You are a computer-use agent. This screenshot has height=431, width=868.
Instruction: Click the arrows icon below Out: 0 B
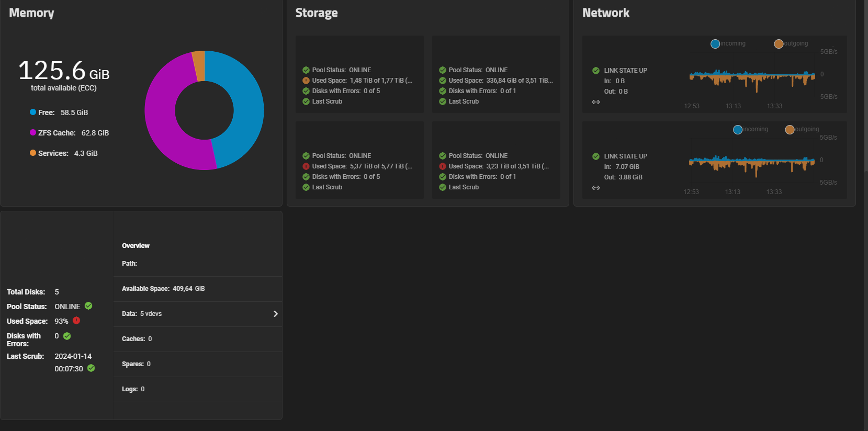pos(596,102)
